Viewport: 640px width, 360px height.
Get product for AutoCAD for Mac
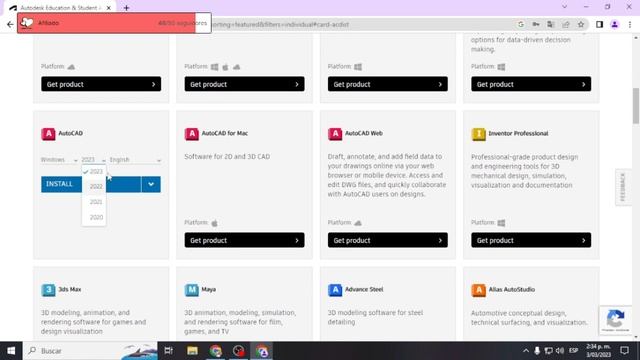pos(244,240)
